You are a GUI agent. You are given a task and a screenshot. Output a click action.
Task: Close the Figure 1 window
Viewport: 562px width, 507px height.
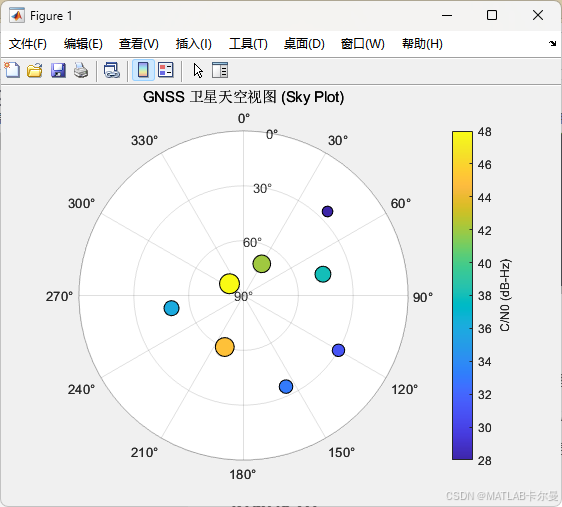click(538, 15)
